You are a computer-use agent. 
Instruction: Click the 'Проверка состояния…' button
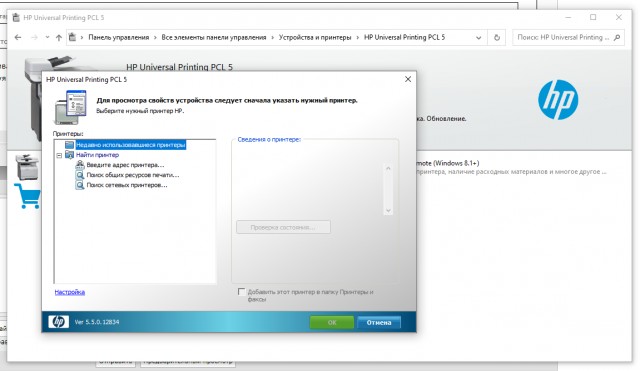pos(283,227)
